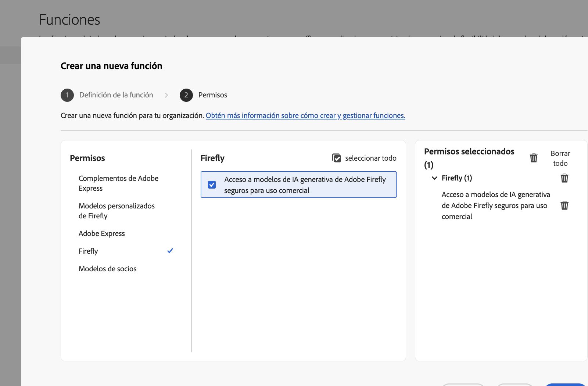588x386 pixels.
Task: Uncheck the Acceso a modelos de IA checkbox
Action: (x=212, y=185)
